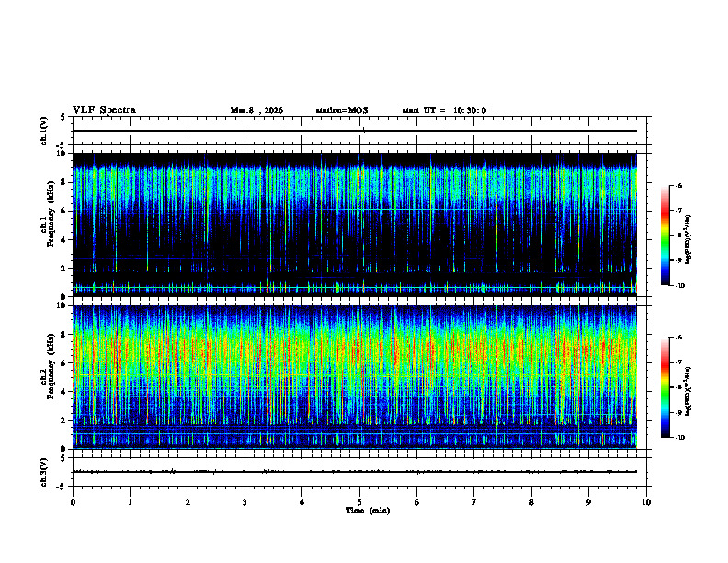Click the "-6" label on ch.1 color bar
Screen dimensions: 728x563
tap(677, 186)
